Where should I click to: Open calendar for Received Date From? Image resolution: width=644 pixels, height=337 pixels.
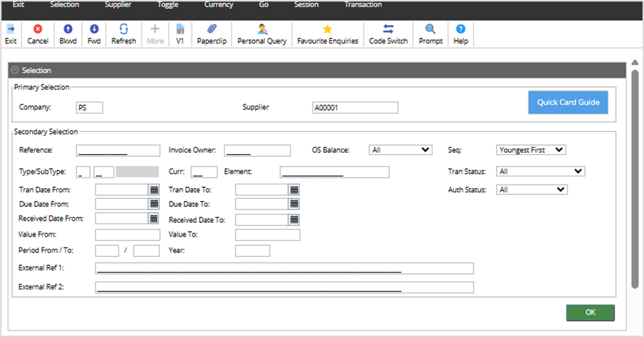[x=154, y=219]
